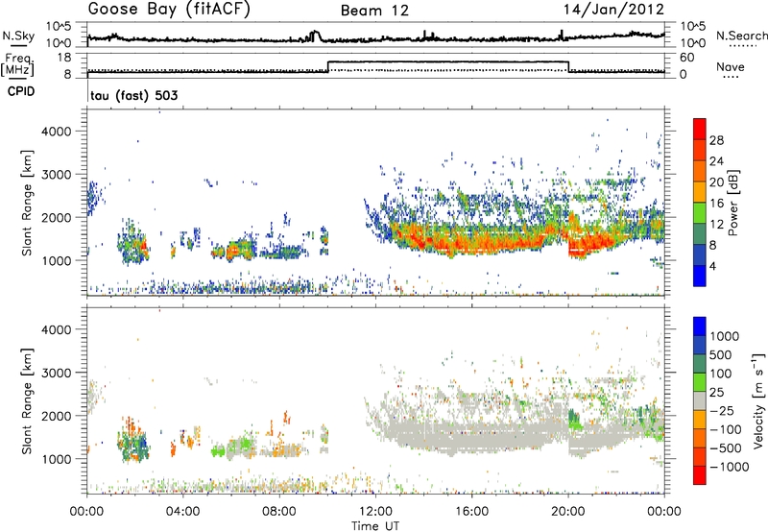Click the power colorbar tick label '4'
Viewport: 768px width, 532px height.
[x=712, y=266]
